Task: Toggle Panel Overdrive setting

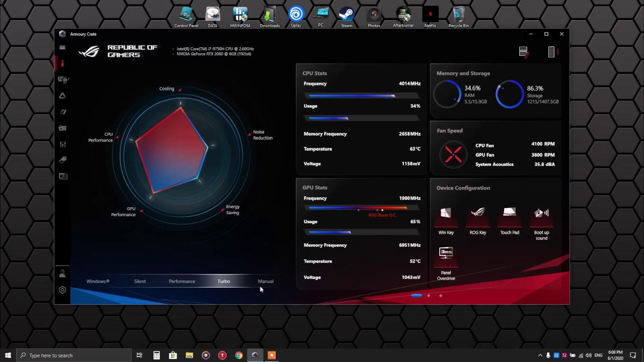Action: (446, 264)
